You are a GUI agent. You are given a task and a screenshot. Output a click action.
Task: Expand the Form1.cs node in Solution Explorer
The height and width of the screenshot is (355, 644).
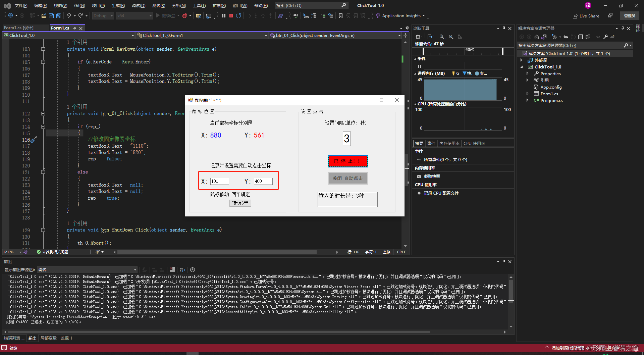click(x=528, y=94)
